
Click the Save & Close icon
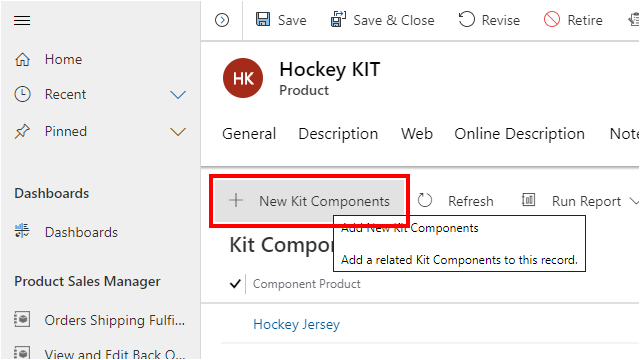338,19
